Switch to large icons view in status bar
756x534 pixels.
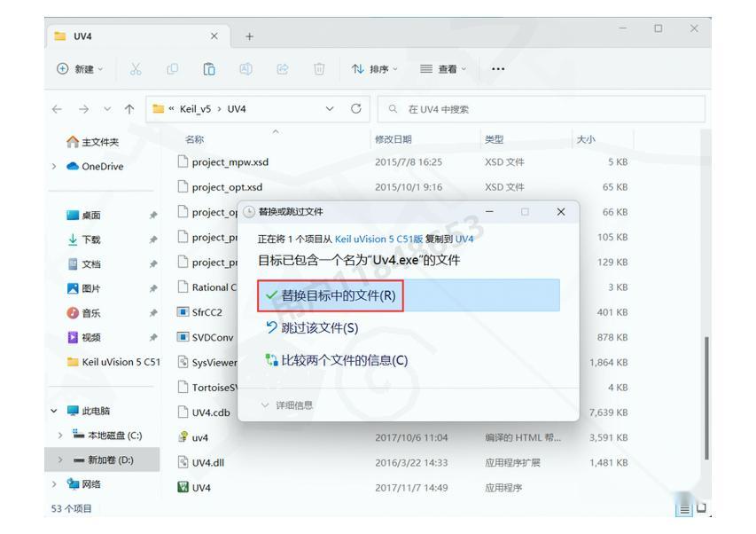coord(701,508)
